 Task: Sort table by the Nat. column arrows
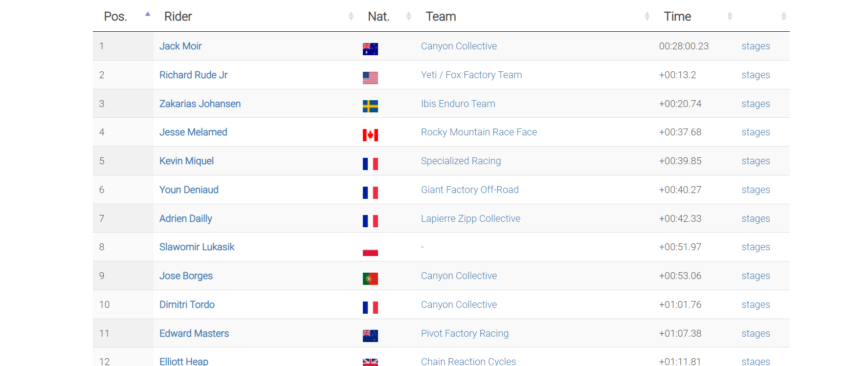(x=409, y=17)
